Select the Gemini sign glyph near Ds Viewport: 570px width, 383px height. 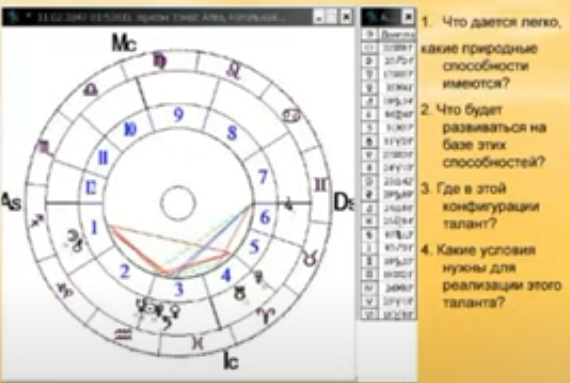point(321,185)
